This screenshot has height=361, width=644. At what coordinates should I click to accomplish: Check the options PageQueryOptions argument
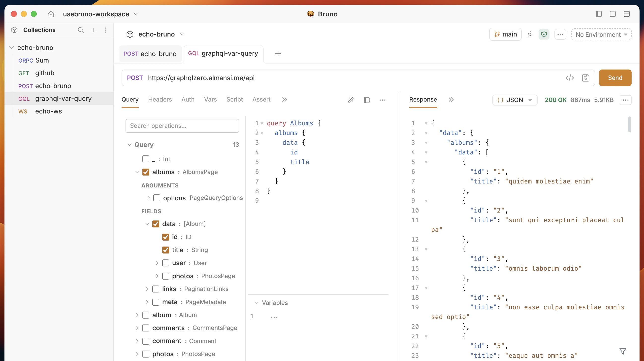click(x=157, y=198)
